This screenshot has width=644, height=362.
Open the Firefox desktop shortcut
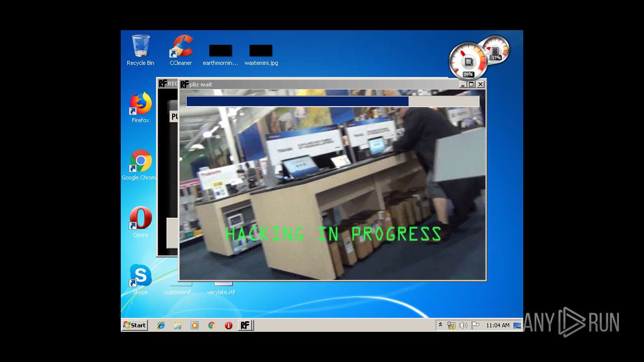(140, 108)
